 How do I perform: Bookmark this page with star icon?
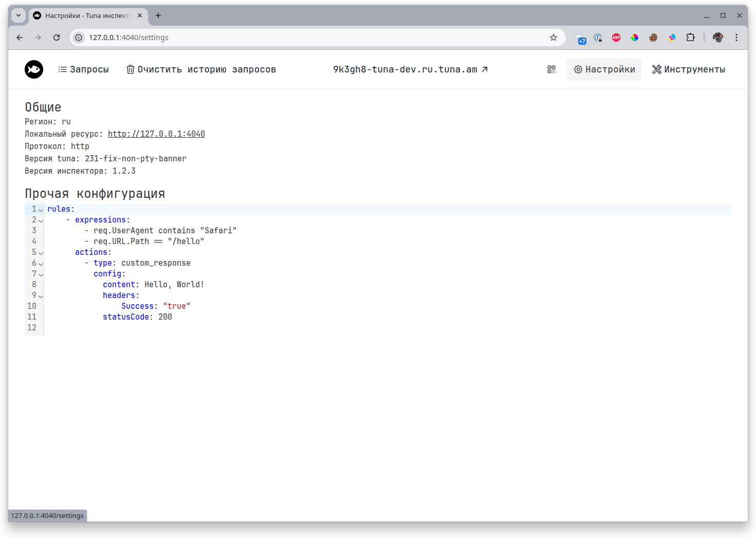coord(554,38)
